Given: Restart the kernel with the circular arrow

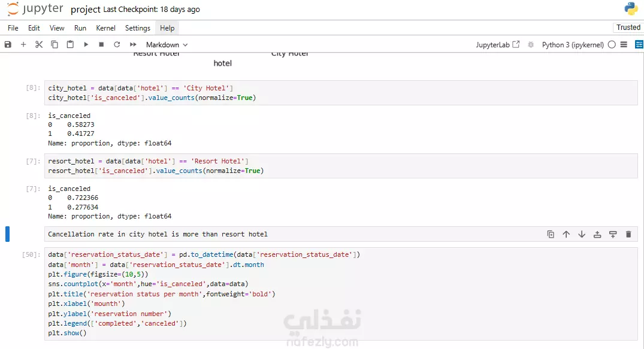Looking at the screenshot, I should [117, 44].
